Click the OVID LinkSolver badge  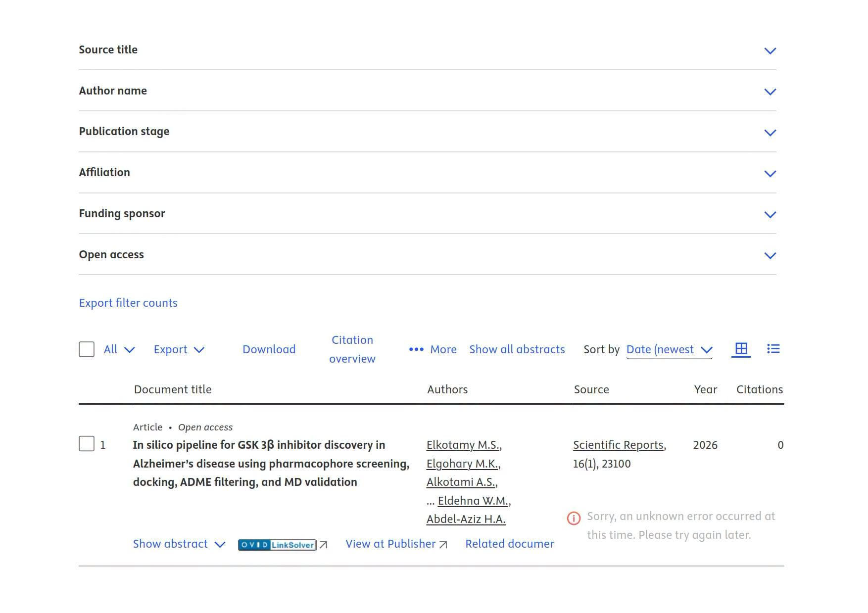click(x=277, y=545)
